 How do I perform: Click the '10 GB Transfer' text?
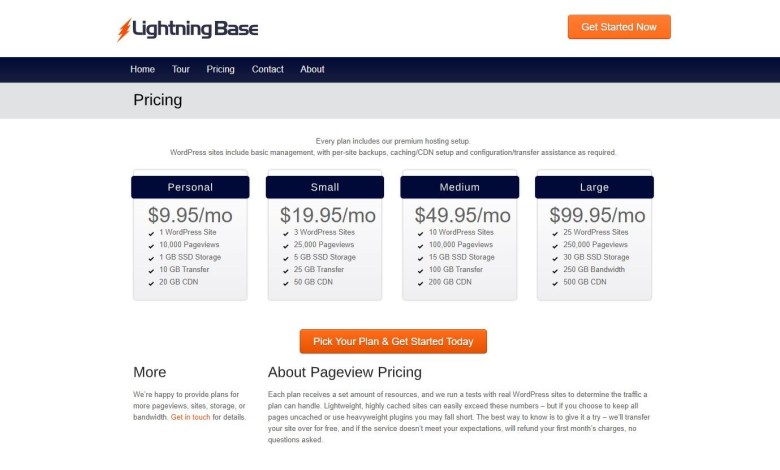184,270
